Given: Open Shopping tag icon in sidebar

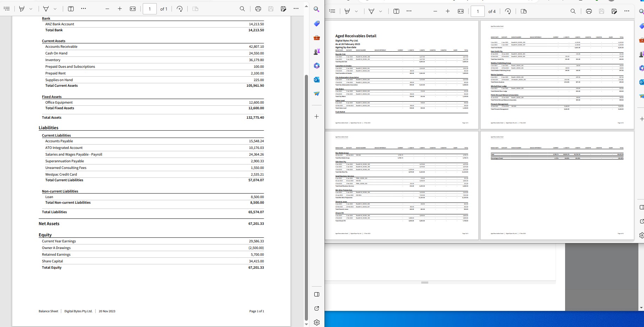Looking at the screenshot, I should [x=316, y=24].
